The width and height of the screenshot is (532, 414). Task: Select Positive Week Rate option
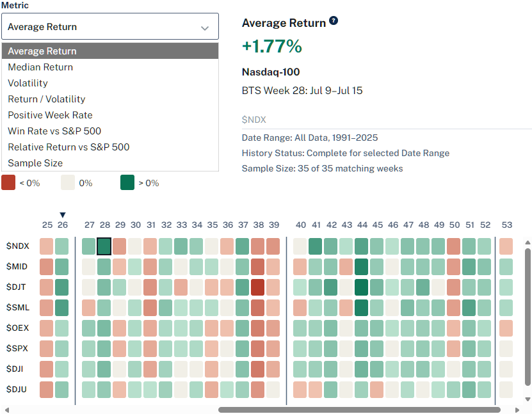[110, 115]
